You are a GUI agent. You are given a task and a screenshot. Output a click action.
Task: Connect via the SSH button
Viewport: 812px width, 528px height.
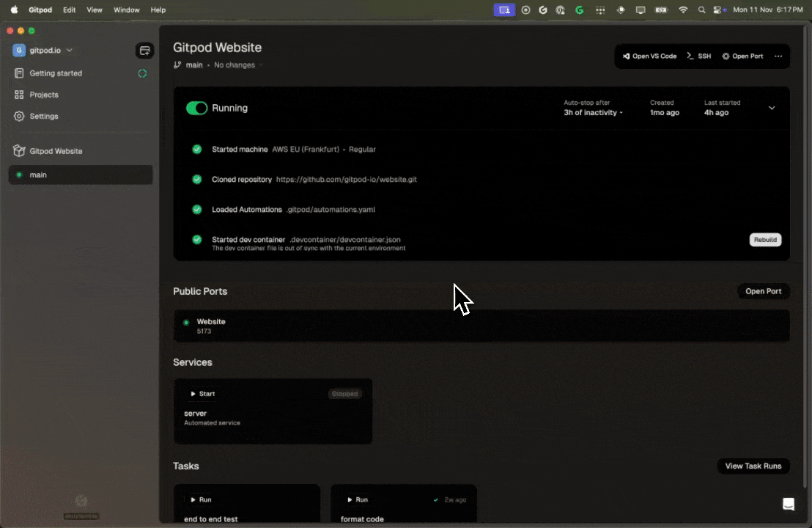pos(699,56)
